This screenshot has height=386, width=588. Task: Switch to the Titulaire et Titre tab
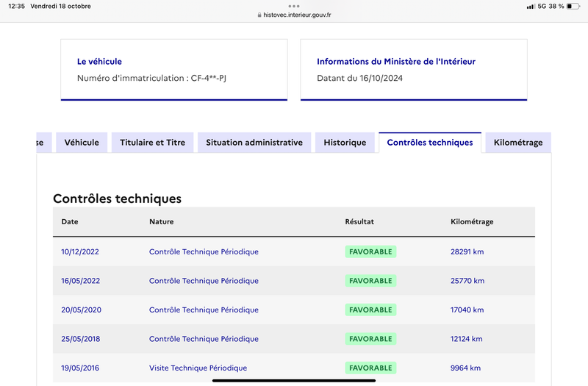[153, 143]
